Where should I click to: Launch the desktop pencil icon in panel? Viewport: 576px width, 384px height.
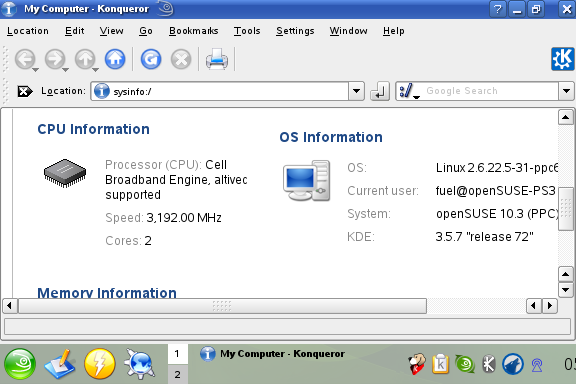point(59,364)
